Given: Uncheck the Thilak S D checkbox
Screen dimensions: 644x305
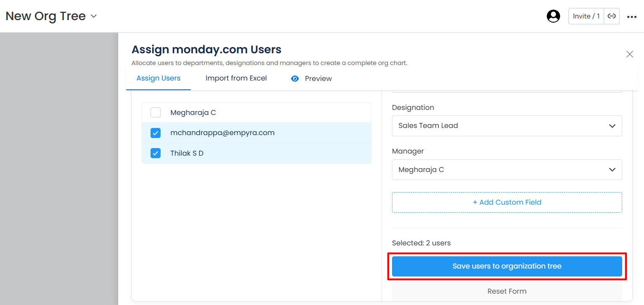Looking at the screenshot, I should 156,153.
